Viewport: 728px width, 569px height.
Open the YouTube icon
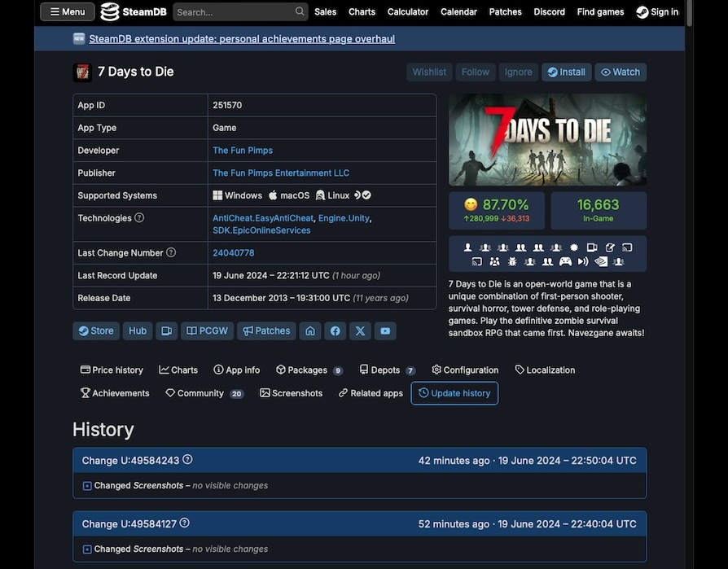[x=384, y=330]
